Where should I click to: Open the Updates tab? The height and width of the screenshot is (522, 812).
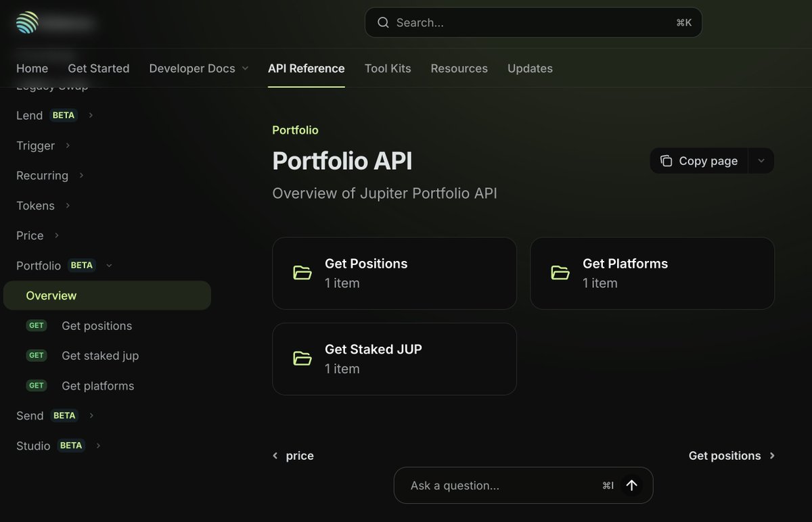[530, 68]
